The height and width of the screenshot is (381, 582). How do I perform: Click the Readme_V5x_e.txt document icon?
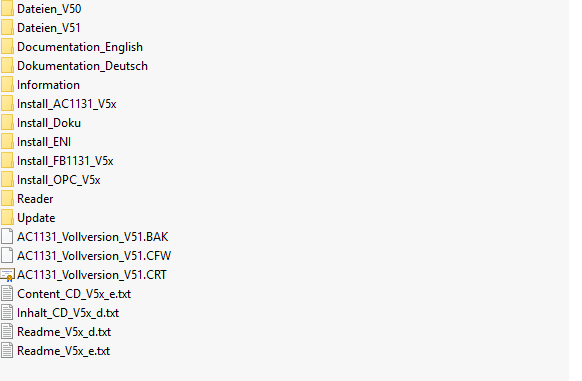pyautogui.click(x=7, y=351)
